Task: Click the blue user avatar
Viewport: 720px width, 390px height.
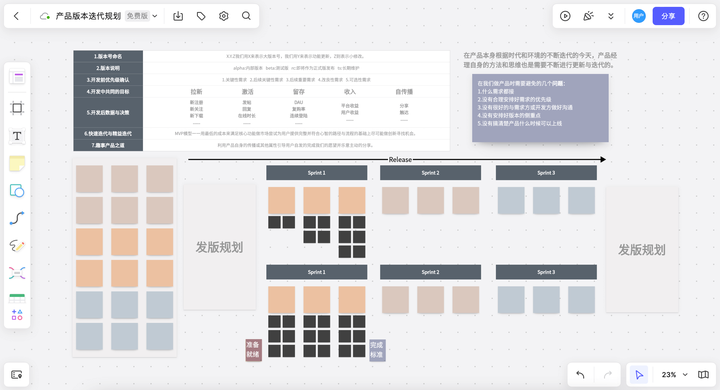Action: click(x=639, y=16)
